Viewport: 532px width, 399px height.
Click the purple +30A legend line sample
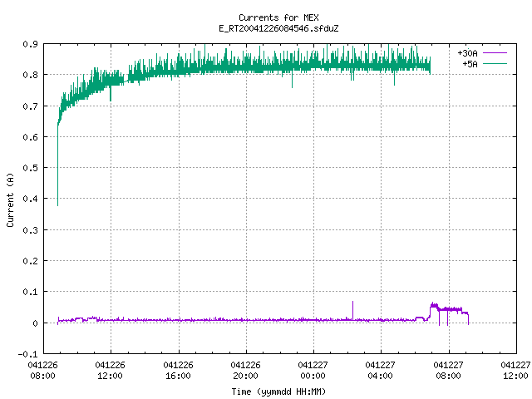[x=495, y=53]
